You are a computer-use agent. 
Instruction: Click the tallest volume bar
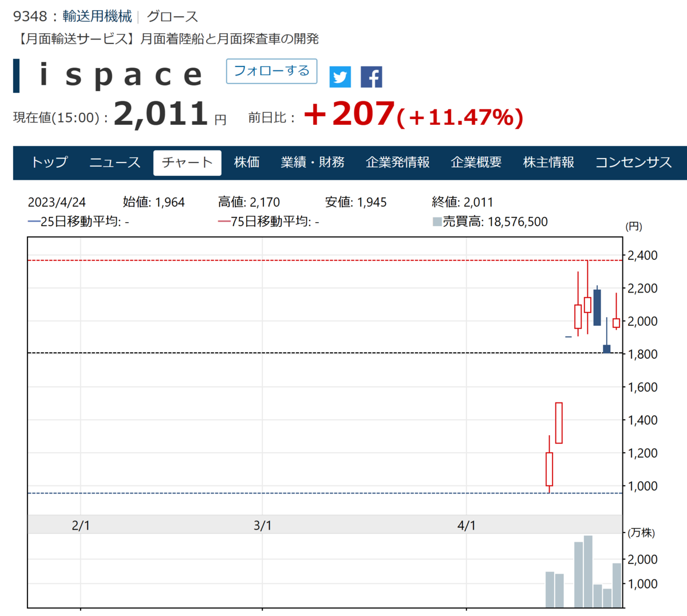pyautogui.click(x=588, y=571)
